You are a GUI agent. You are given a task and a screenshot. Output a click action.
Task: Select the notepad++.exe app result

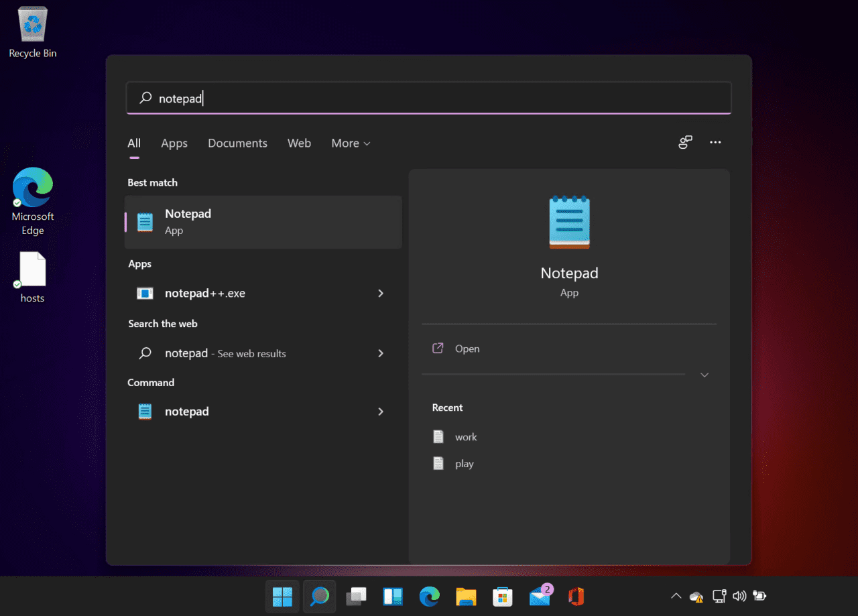(263, 293)
